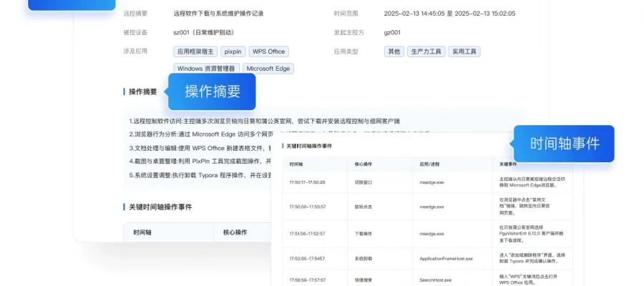The height and width of the screenshot is (286, 644).
Task: Click summary line 4 about 截图与桌面整理
Action: pyautogui.click(x=200, y=161)
